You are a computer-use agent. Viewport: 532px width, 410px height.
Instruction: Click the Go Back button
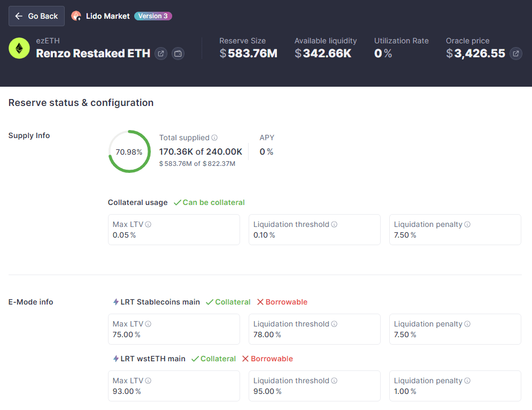coord(36,16)
